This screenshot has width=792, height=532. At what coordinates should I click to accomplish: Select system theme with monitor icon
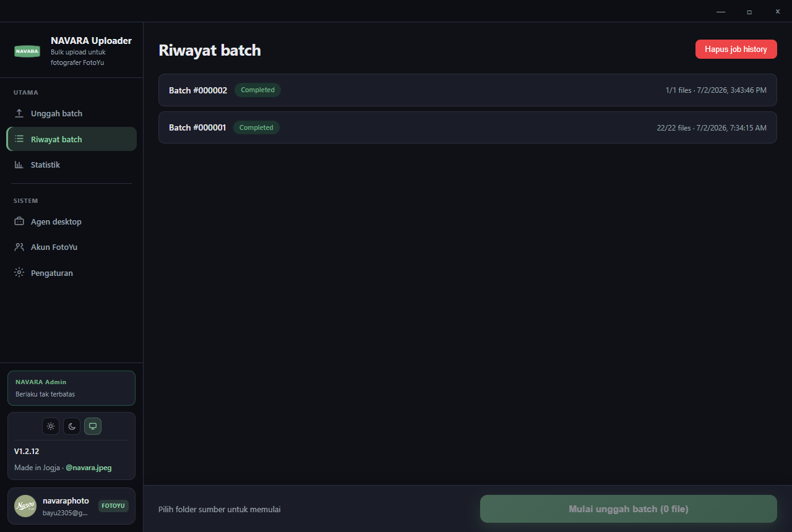tap(93, 426)
